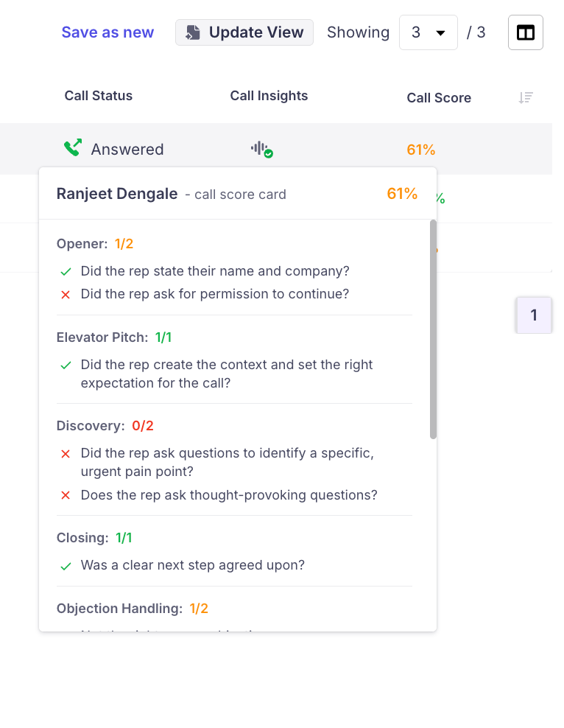The width and height of the screenshot is (564, 728).
Task: Sort by the Call Score column header
Action: [439, 98]
